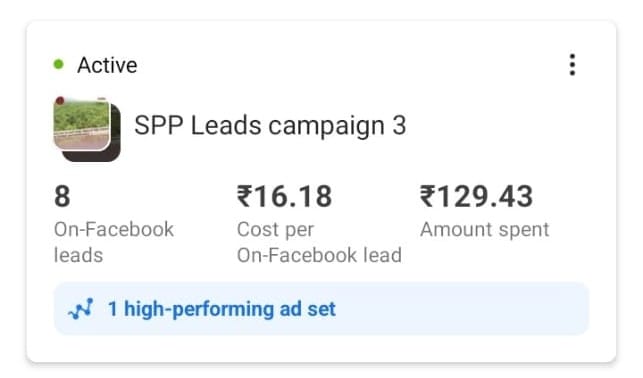643x378 pixels.
Task: Click the ₹16.18 cost value
Action: coord(285,196)
